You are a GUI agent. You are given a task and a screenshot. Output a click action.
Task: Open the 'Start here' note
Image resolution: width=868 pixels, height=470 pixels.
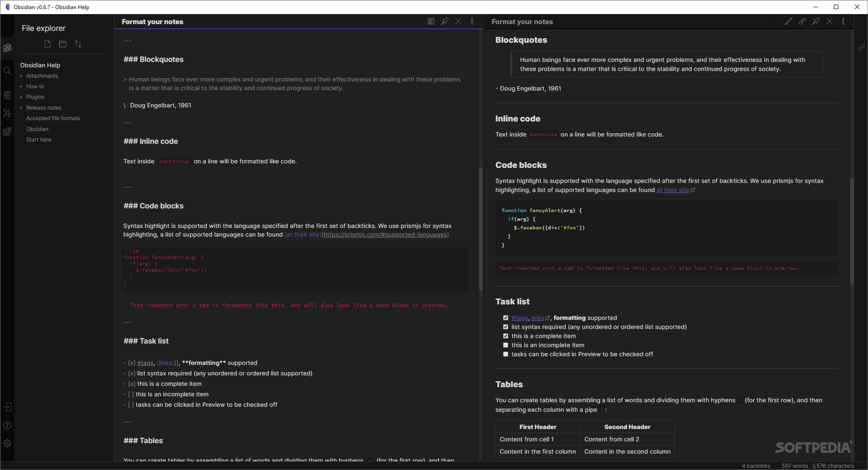pyautogui.click(x=39, y=140)
